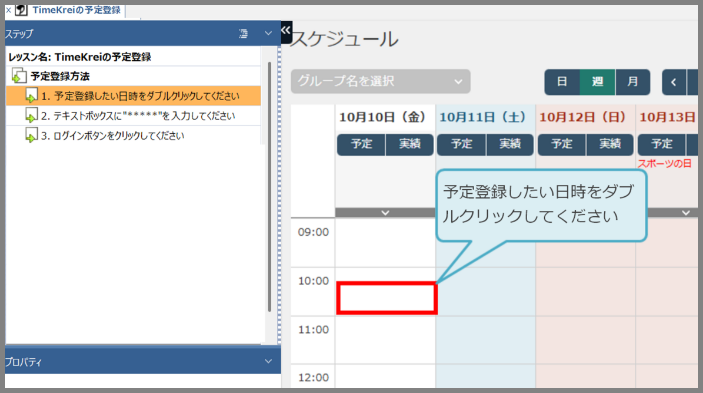Switch to 日 day view
The height and width of the screenshot is (393, 703).
[x=562, y=82]
